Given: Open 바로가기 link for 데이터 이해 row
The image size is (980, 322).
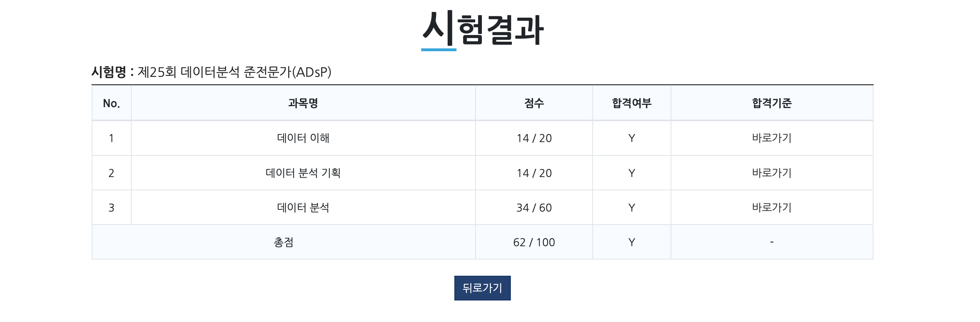Looking at the screenshot, I should 772,138.
